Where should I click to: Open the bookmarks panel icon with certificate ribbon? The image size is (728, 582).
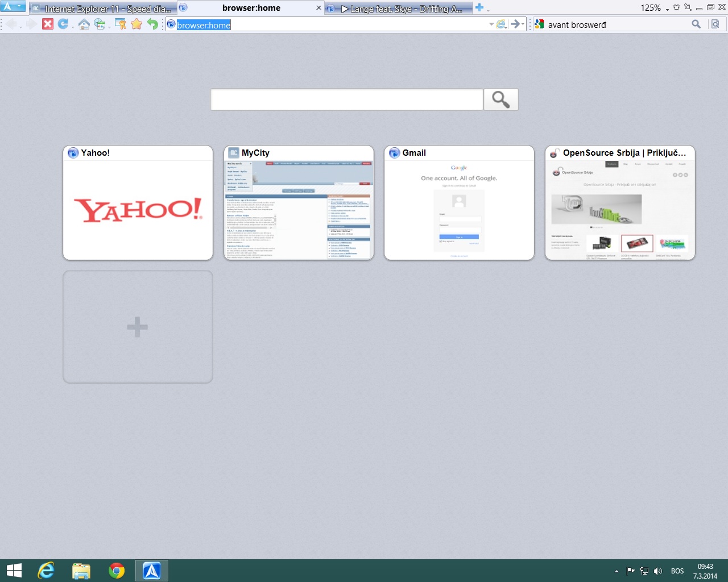tap(121, 24)
